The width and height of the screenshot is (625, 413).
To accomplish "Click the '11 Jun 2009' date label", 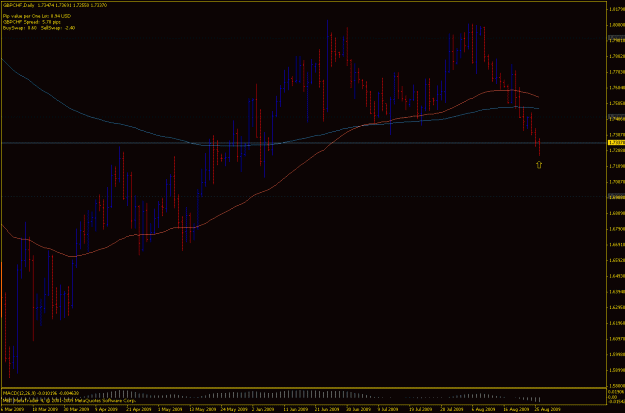I will pyautogui.click(x=296, y=409).
